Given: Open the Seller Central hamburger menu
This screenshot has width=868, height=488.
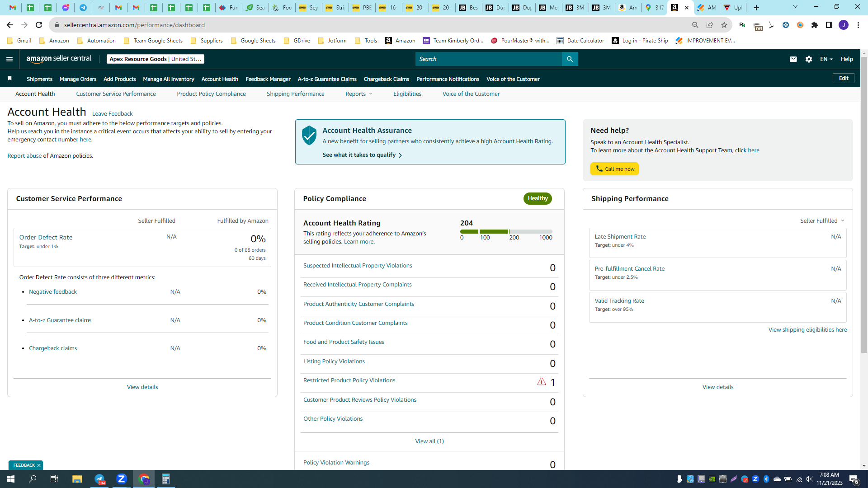Looking at the screenshot, I should coord(9,59).
